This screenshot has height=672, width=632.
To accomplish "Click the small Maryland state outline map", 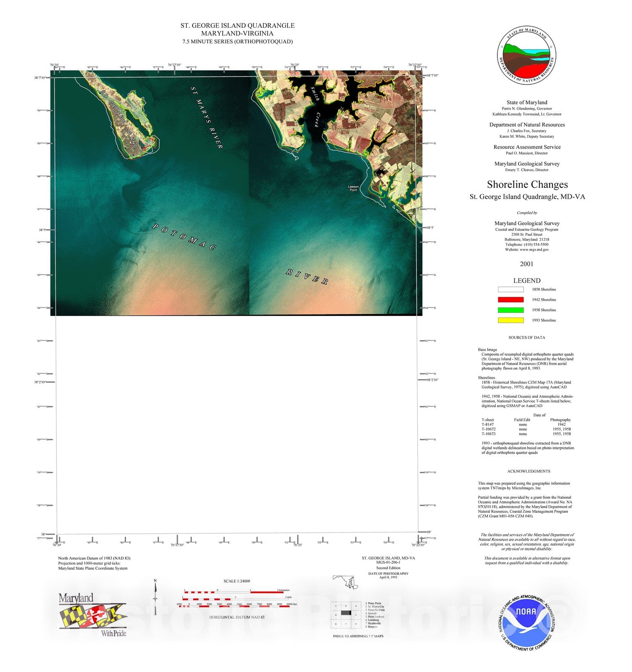I will point(345,582).
